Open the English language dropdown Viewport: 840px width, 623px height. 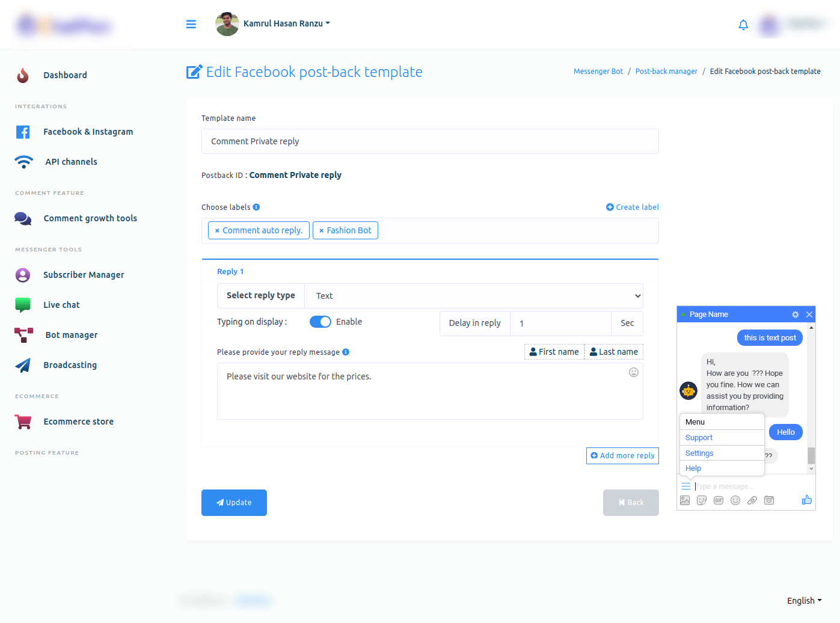(x=804, y=601)
